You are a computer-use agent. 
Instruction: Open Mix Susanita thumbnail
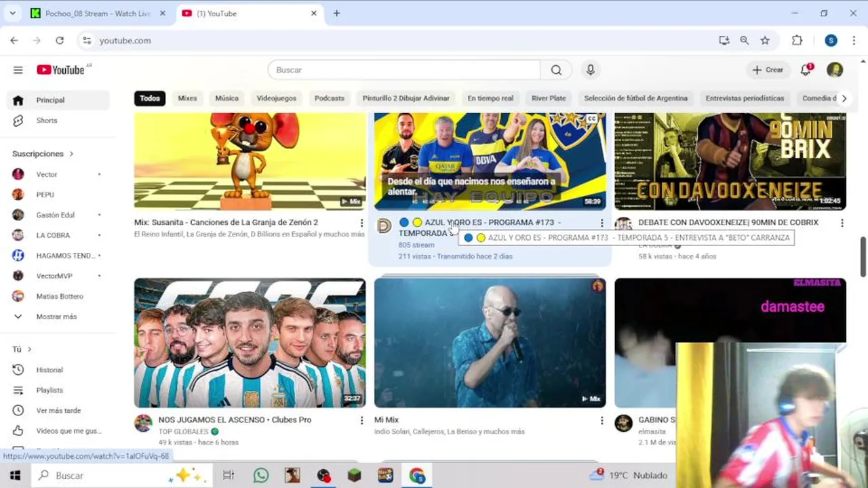click(x=250, y=161)
